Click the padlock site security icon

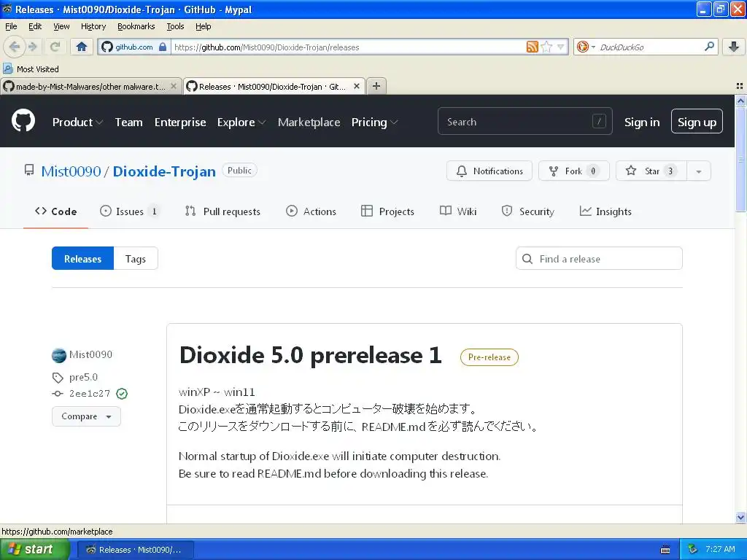(163, 47)
